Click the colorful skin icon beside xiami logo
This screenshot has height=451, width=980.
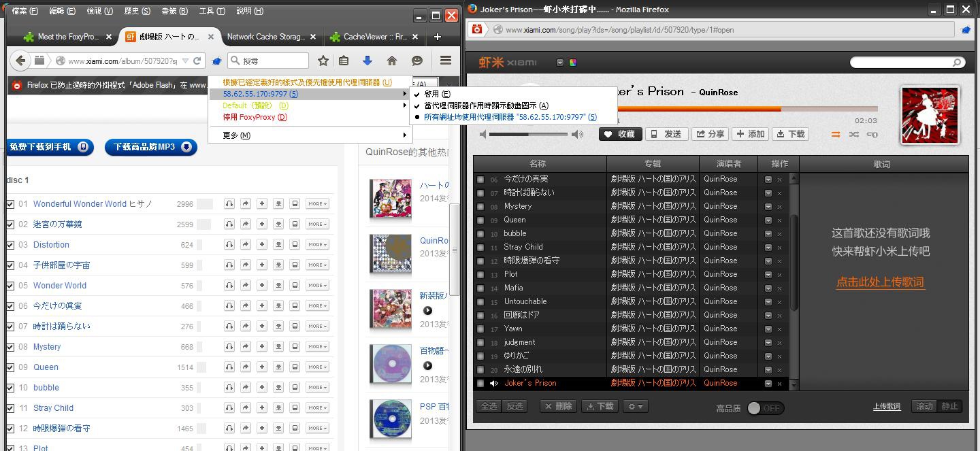(x=573, y=63)
